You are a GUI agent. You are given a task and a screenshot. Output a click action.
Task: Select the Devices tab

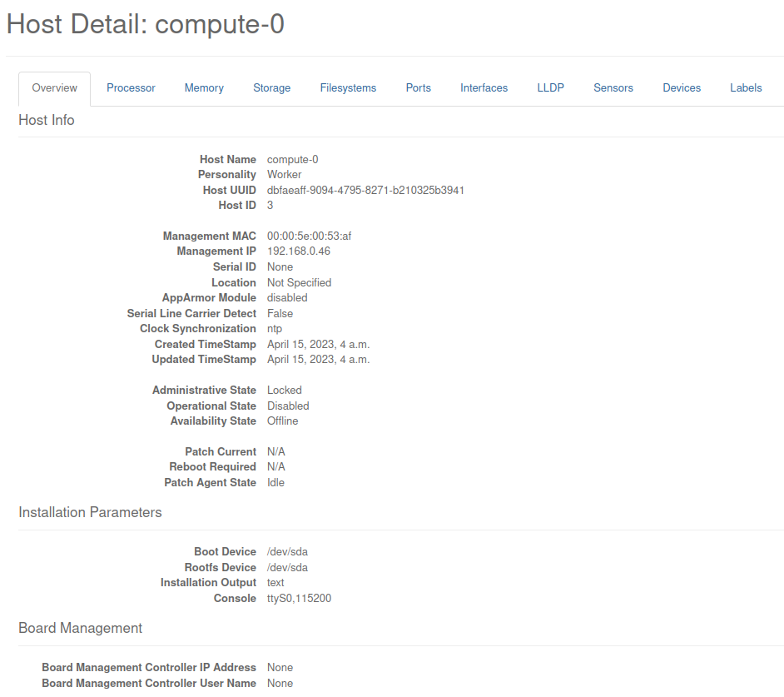coord(681,87)
